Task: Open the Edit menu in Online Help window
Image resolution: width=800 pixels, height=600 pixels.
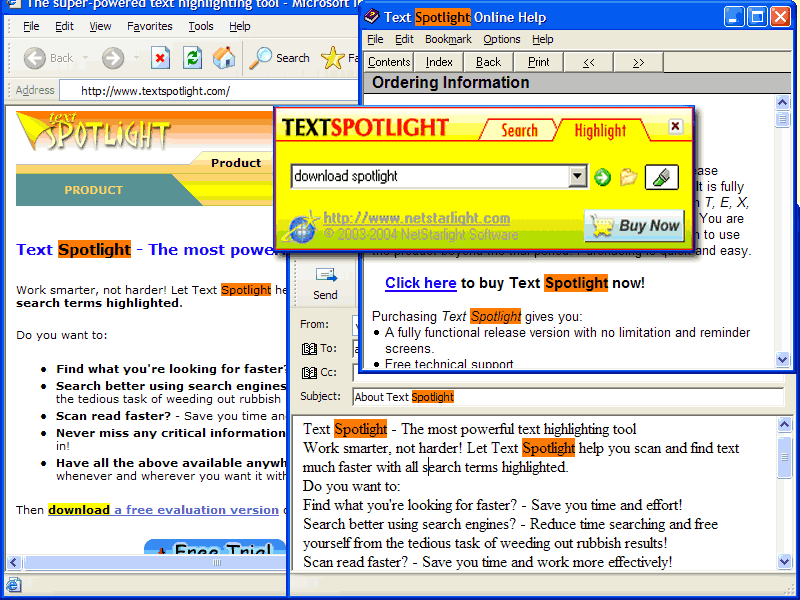Action: point(404,39)
